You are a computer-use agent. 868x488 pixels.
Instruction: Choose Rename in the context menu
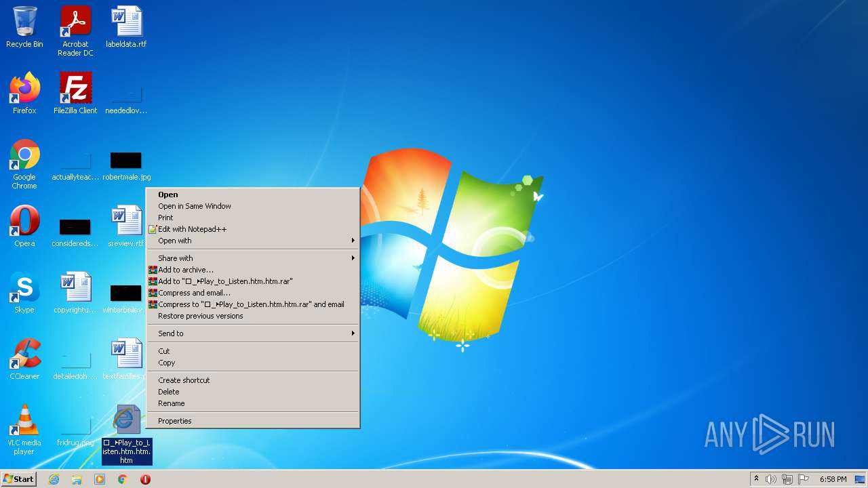click(253, 403)
